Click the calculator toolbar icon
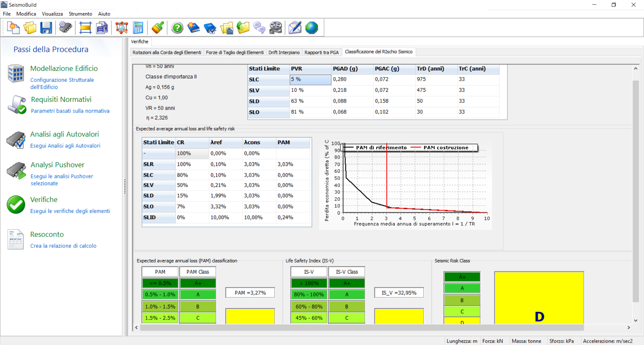This screenshot has width=644, height=345. point(138,28)
